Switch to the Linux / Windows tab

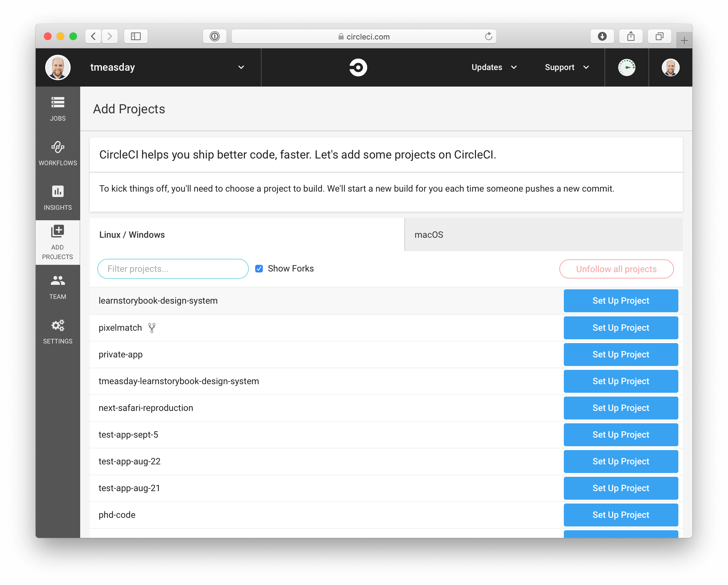point(247,235)
